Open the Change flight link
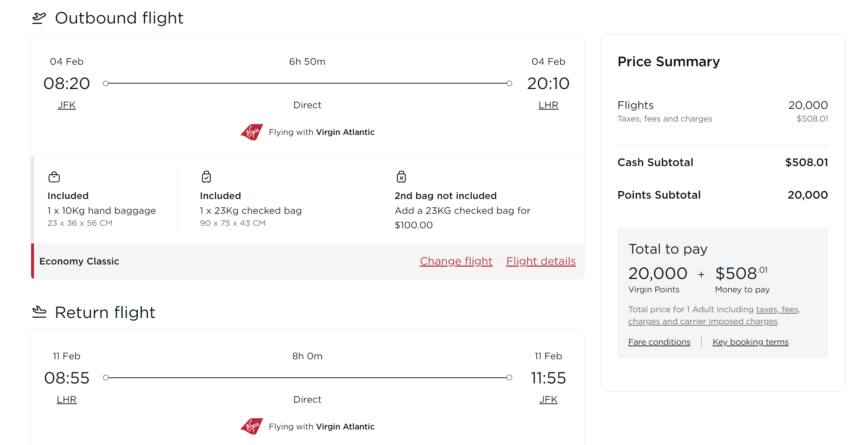 (x=456, y=261)
